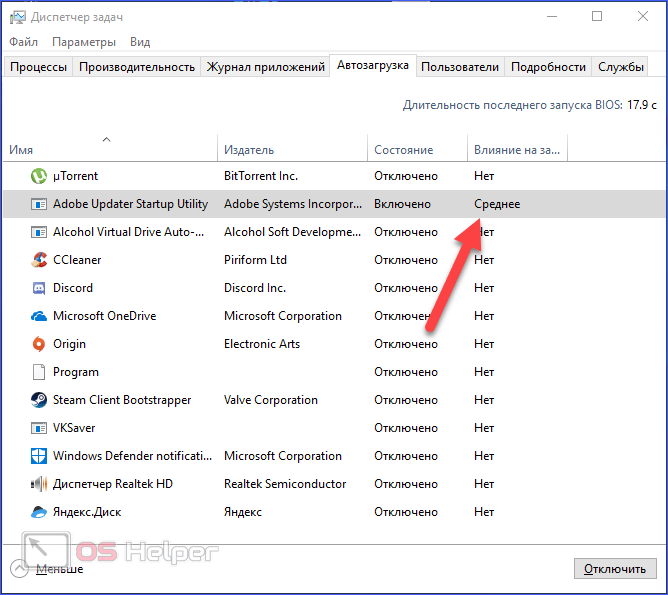Click the Adobe Updater Startup Utility icon

[x=39, y=204]
